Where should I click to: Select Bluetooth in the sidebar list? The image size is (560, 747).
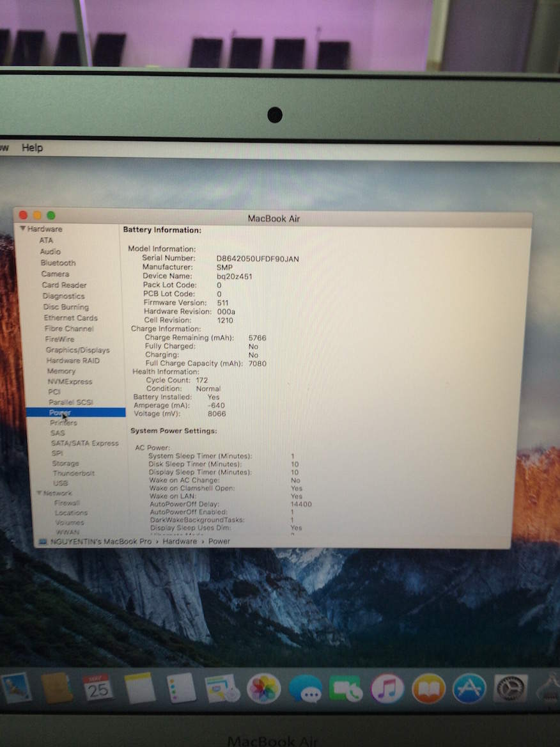[58, 263]
